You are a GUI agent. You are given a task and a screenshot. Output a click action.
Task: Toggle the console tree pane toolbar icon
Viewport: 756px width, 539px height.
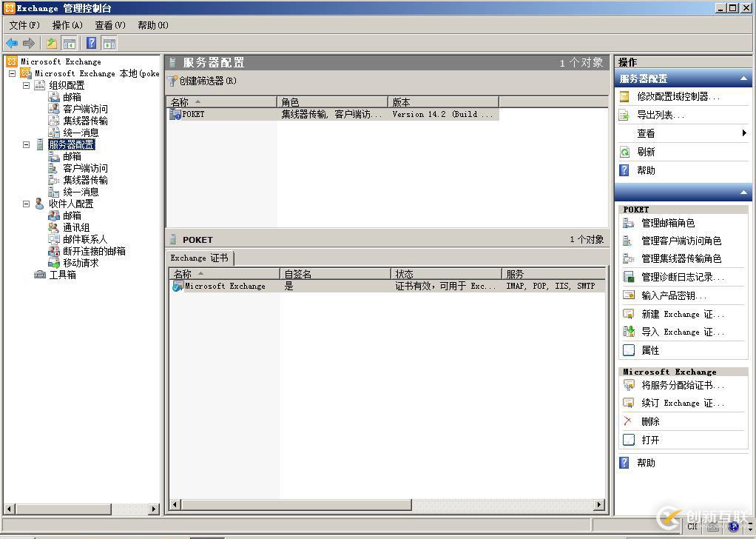(70, 44)
